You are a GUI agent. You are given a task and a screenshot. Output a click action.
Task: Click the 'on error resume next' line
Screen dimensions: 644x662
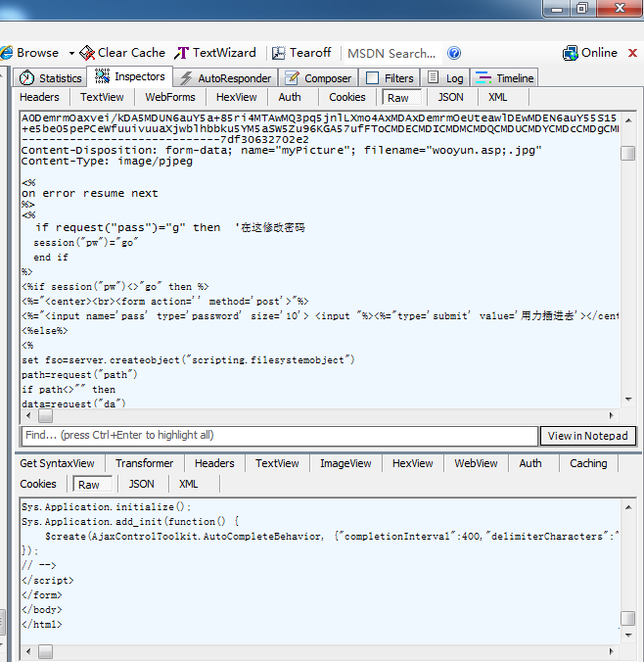tap(89, 193)
